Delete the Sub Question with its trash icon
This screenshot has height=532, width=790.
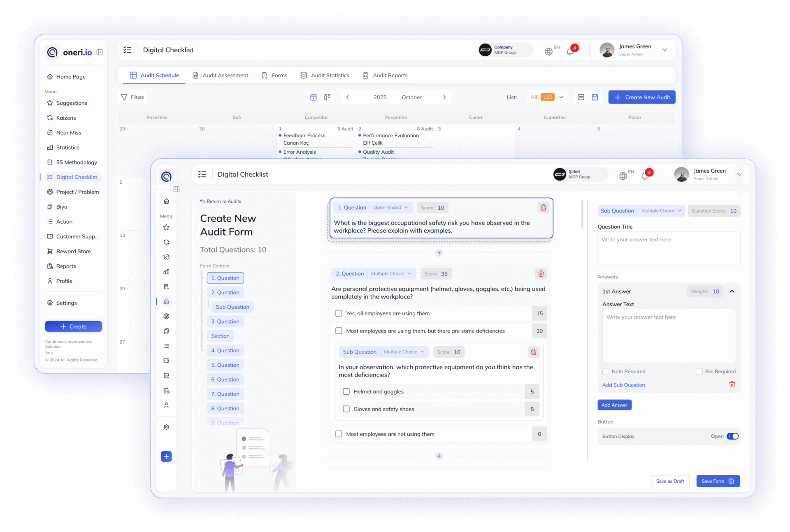point(533,352)
